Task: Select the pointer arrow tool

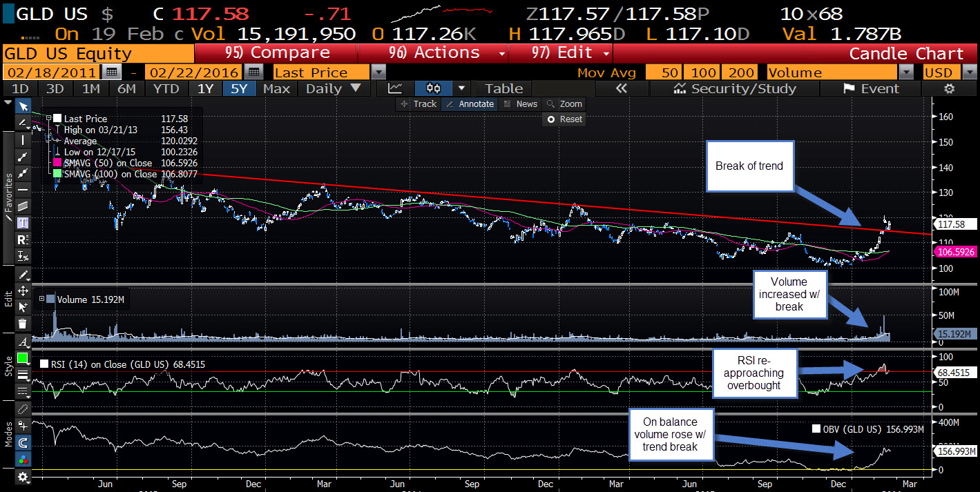Action: click(23, 106)
